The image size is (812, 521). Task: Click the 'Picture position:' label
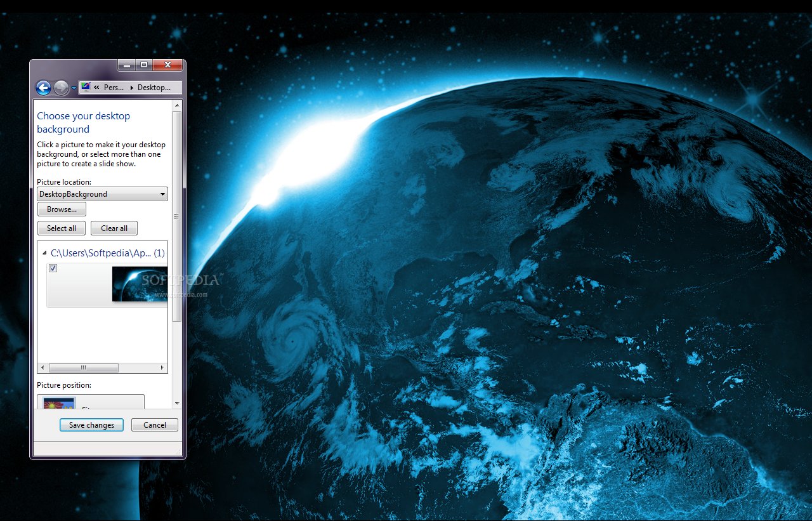pyautogui.click(x=64, y=385)
